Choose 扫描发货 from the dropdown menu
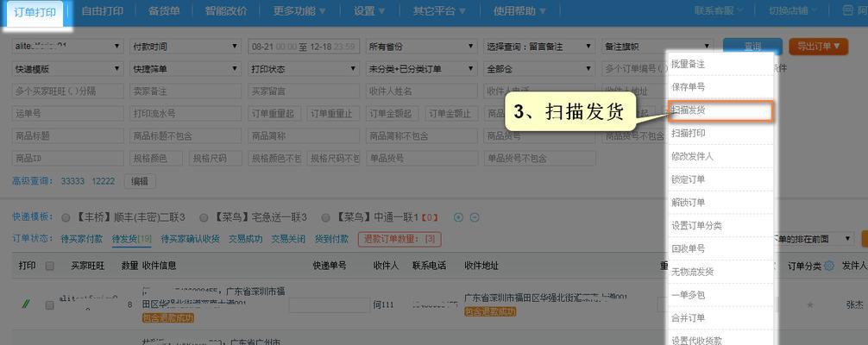This screenshot has width=868, height=345. [720, 110]
